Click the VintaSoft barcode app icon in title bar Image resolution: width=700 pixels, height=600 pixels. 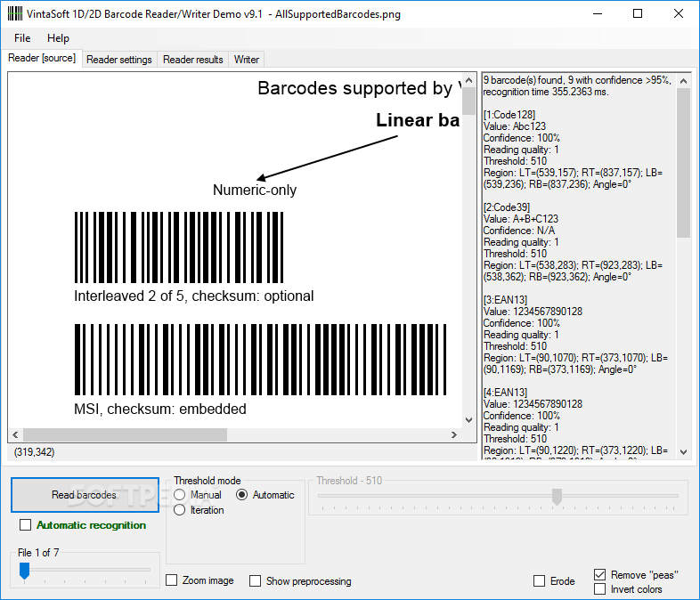(x=15, y=14)
